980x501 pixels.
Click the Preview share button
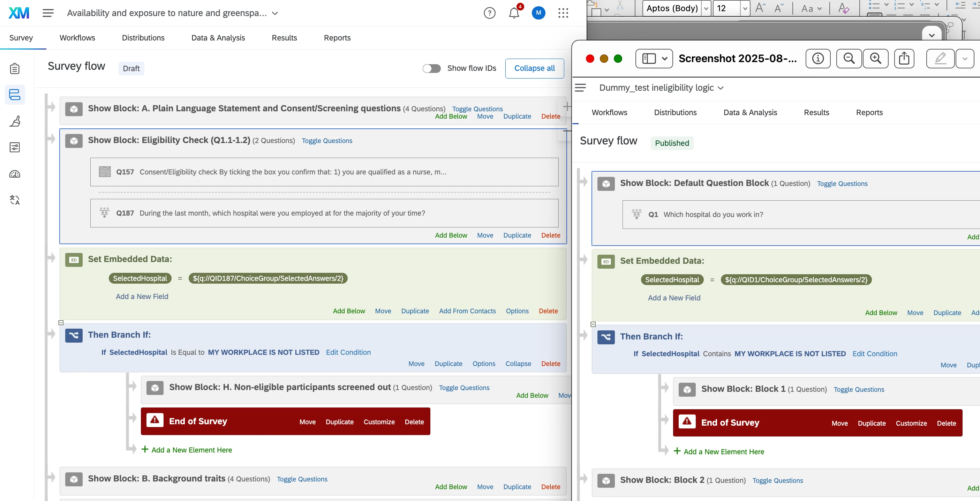point(904,59)
